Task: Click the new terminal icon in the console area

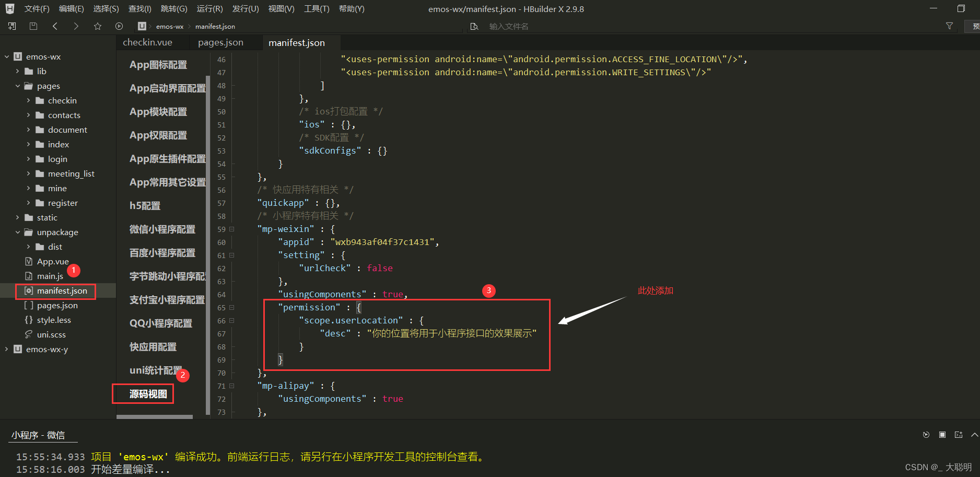Action: coord(958,435)
